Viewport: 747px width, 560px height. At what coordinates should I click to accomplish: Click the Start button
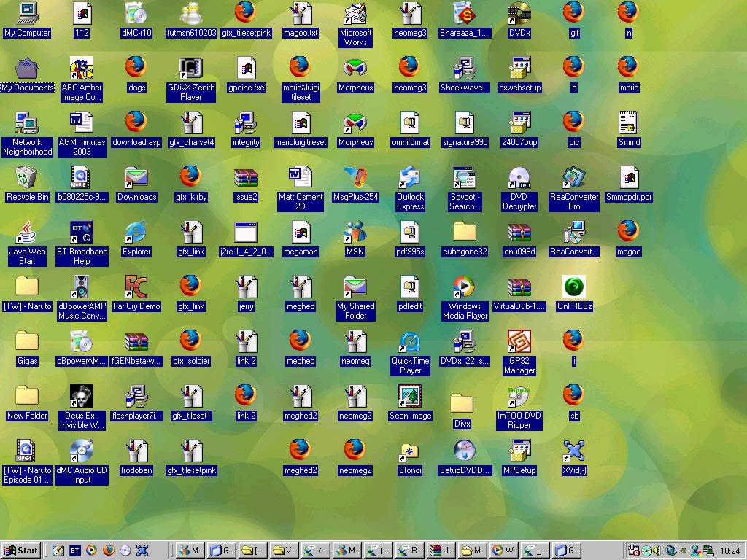(x=21, y=551)
